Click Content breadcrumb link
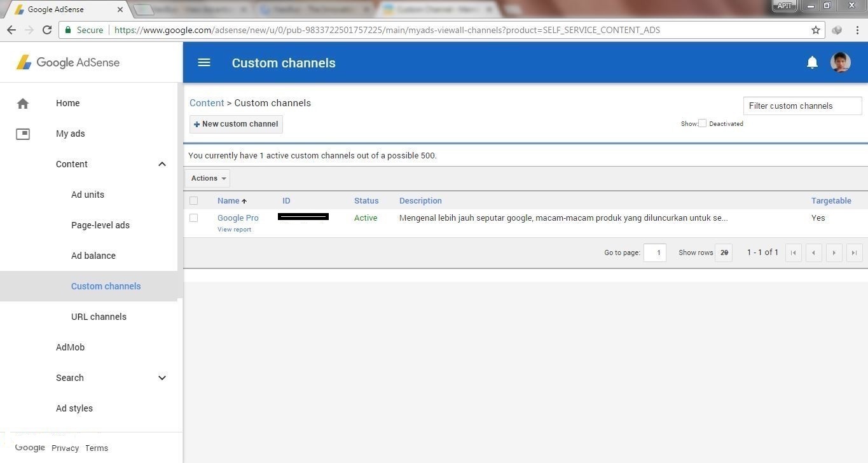This screenshot has height=463, width=868. click(x=207, y=103)
